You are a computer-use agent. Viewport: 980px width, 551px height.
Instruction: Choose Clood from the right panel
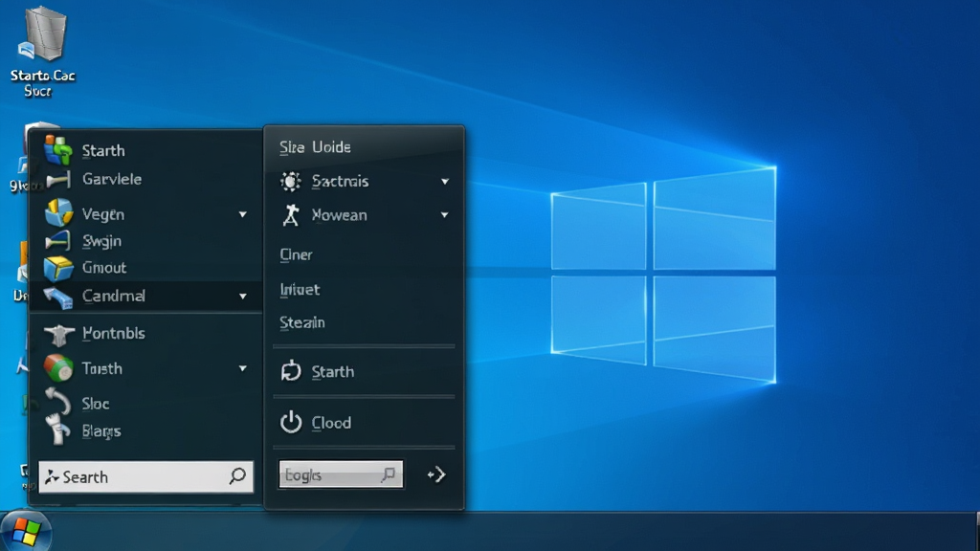tap(331, 423)
